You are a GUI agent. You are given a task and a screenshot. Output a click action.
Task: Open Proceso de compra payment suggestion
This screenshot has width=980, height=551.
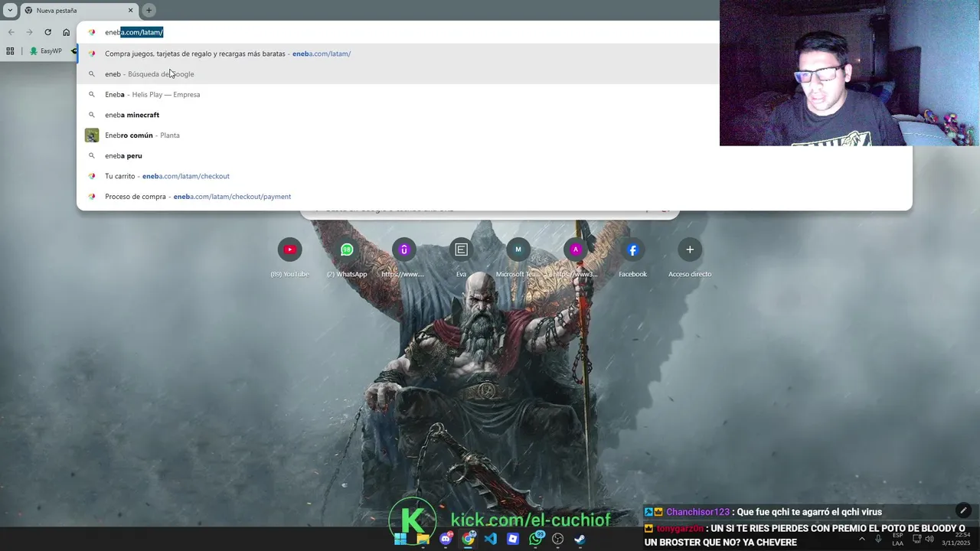point(494,197)
